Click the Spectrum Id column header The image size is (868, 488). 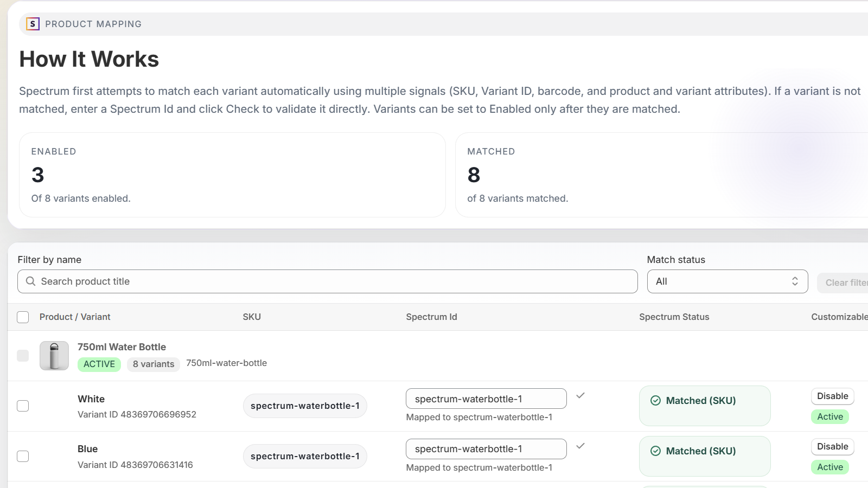(x=431, y=317)
